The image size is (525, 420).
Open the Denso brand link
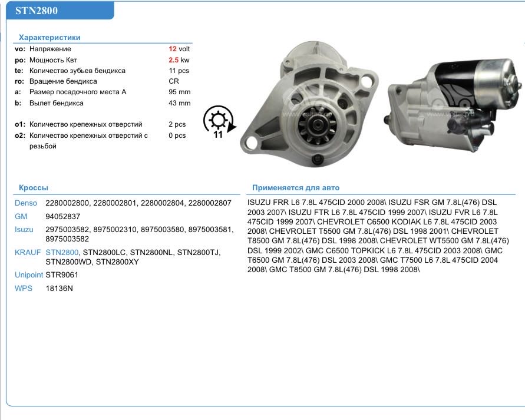coord(25,203)
